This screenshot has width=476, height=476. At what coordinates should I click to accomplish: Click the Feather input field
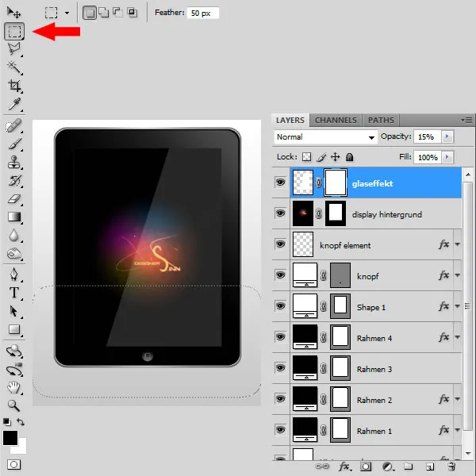pos(203,13)
